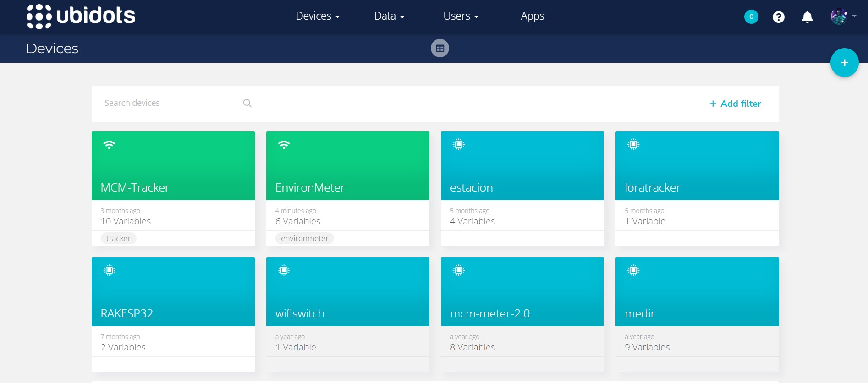Open the help question mark icon
The width and height of the screenshot is (868, 383).
tap(779, 17)
